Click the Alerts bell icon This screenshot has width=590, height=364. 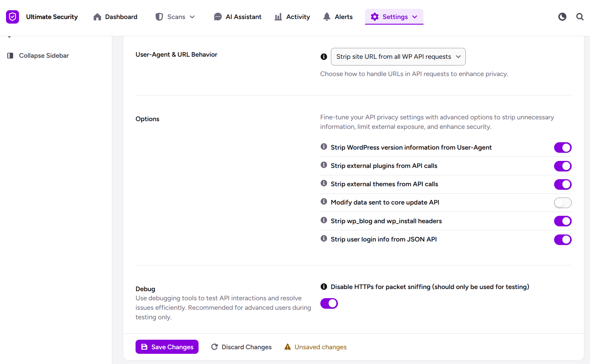(327, 17)
